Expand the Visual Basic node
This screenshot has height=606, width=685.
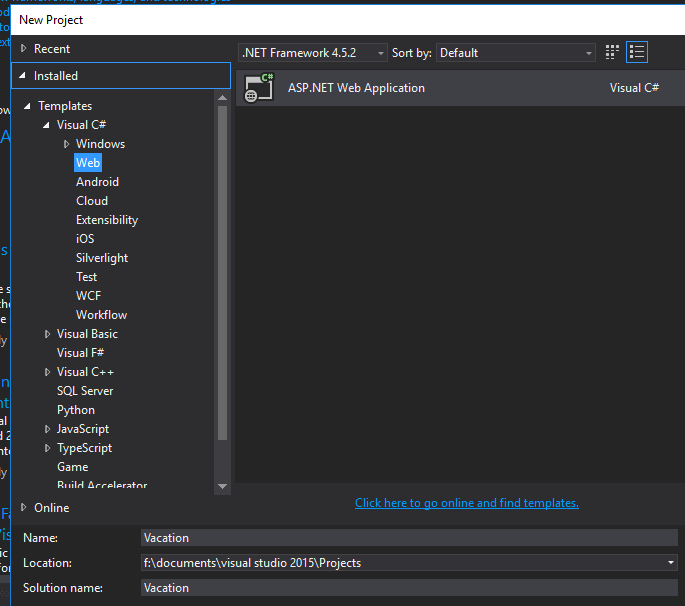47,334
